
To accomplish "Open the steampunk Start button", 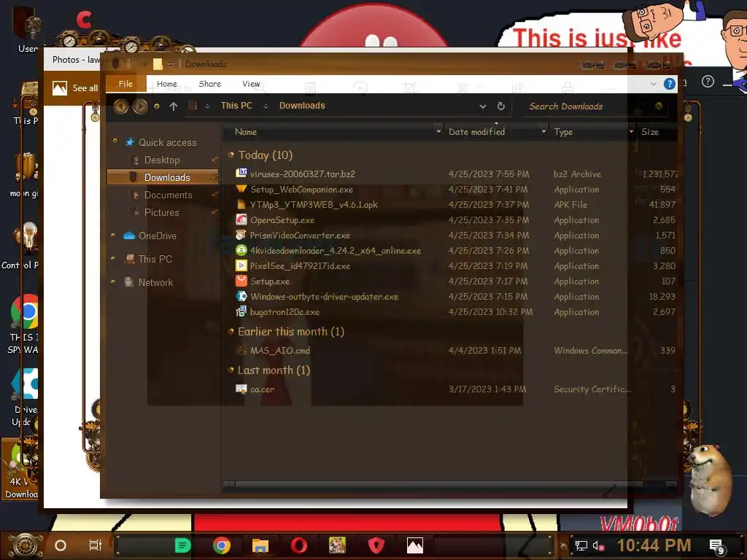I will [x=26, y=545].
